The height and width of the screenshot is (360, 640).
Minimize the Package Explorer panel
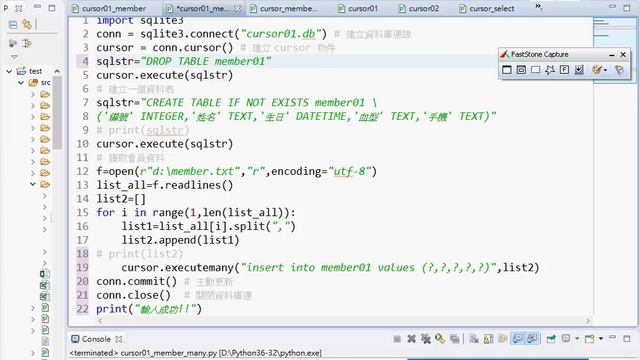coord(37,7)
